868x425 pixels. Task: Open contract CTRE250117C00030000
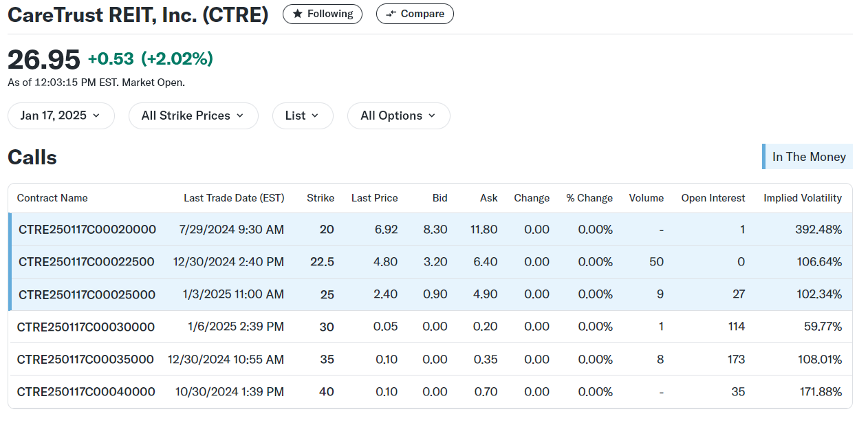pos(86,327)
